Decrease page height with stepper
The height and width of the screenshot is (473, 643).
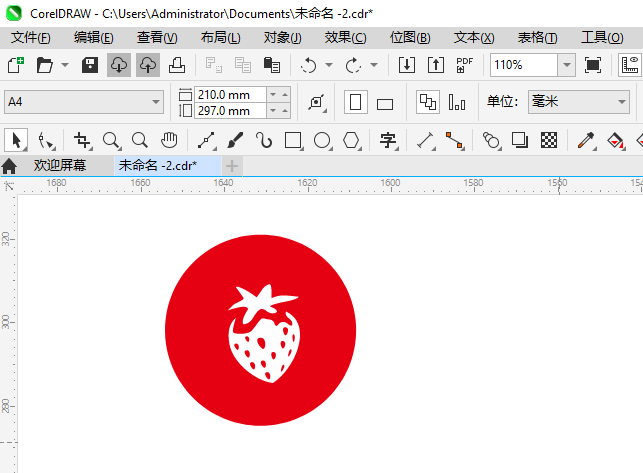coord(273,111)
